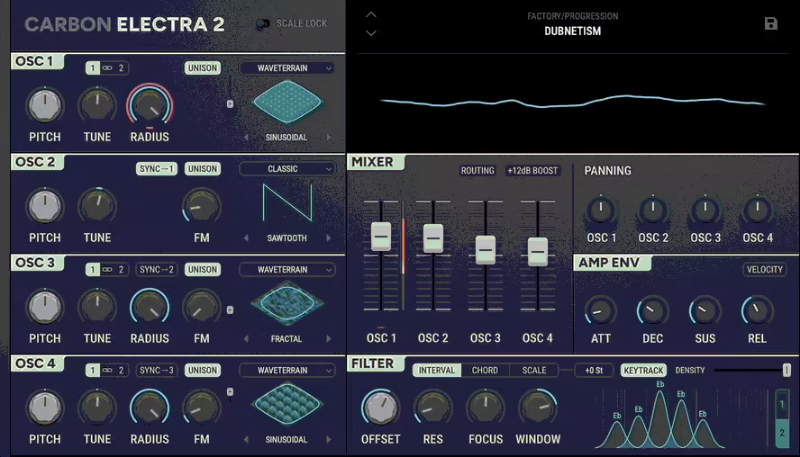Click the OSC 4 panning knob
The height and width of the screenshot is (457, 800).
757,210
